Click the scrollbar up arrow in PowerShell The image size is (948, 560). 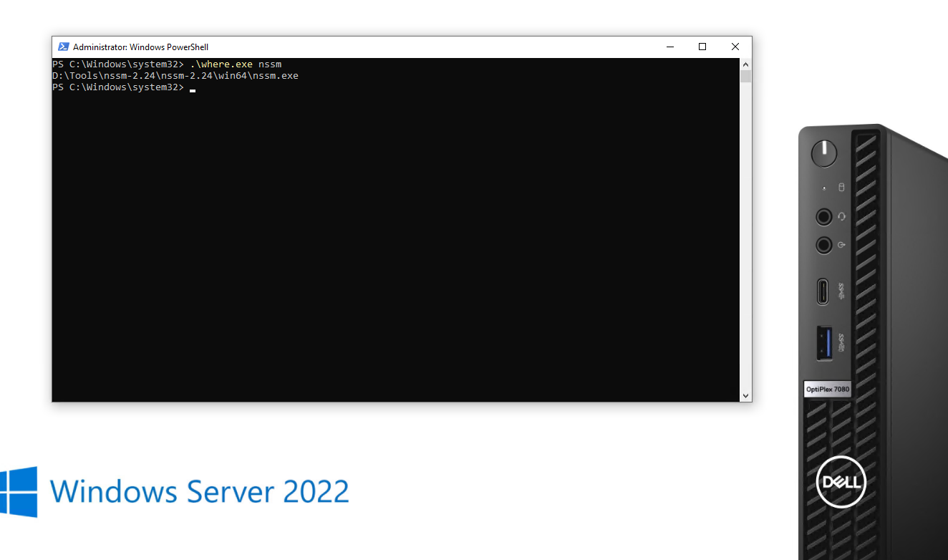point(745,64)
